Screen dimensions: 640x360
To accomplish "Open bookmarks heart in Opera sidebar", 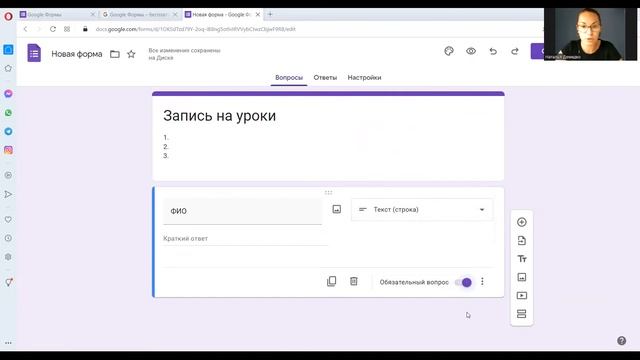I will point(8,220).
